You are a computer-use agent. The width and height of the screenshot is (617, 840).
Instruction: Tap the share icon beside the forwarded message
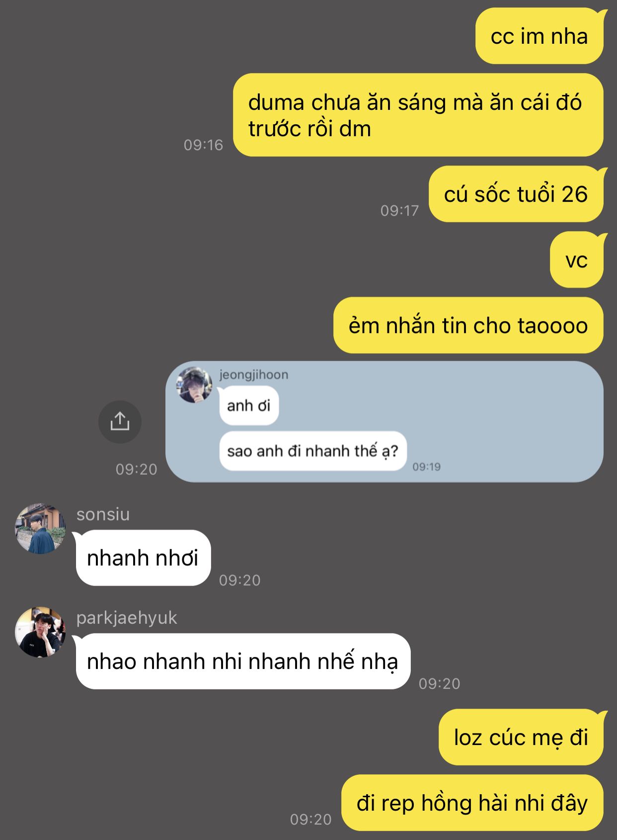click(120, 421)
